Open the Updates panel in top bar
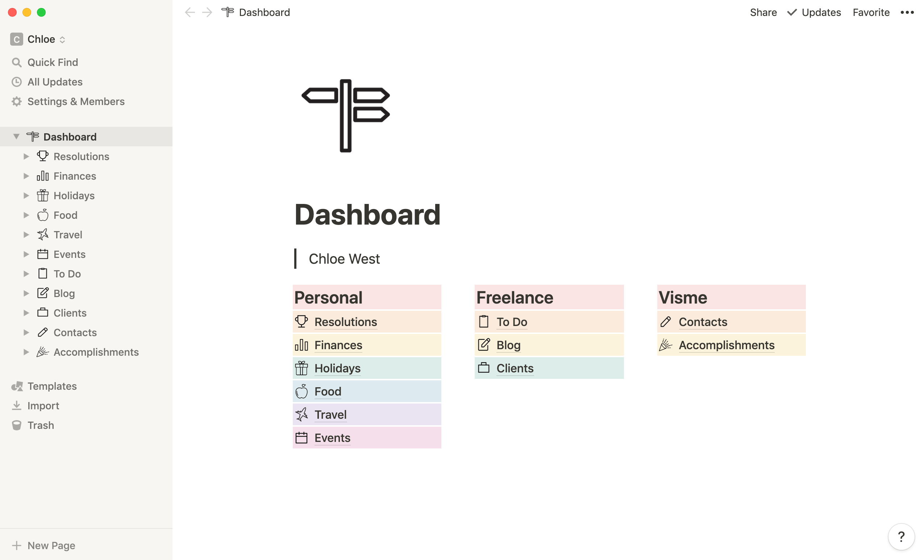924x560 pixels. coord(814,12)
